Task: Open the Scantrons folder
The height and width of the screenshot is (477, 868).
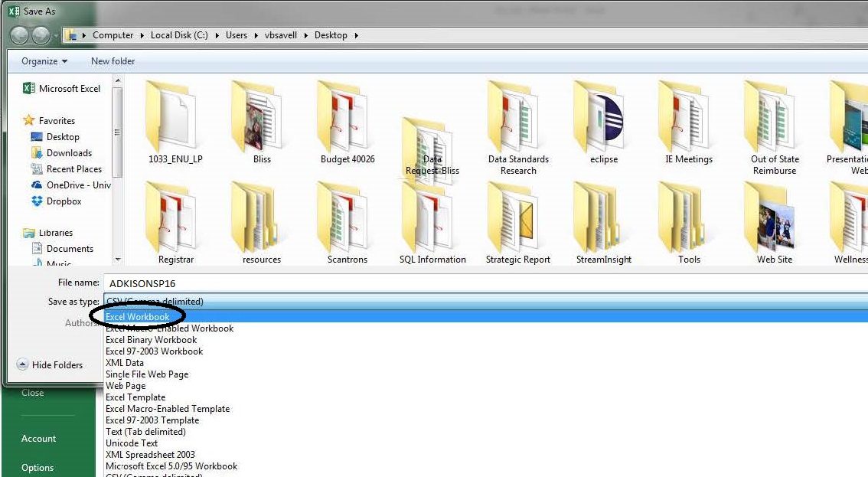Action: 348,221
